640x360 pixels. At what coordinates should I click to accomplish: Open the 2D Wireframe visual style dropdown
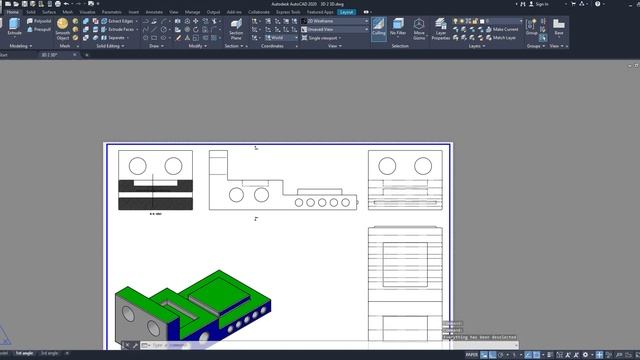[335, 21]
